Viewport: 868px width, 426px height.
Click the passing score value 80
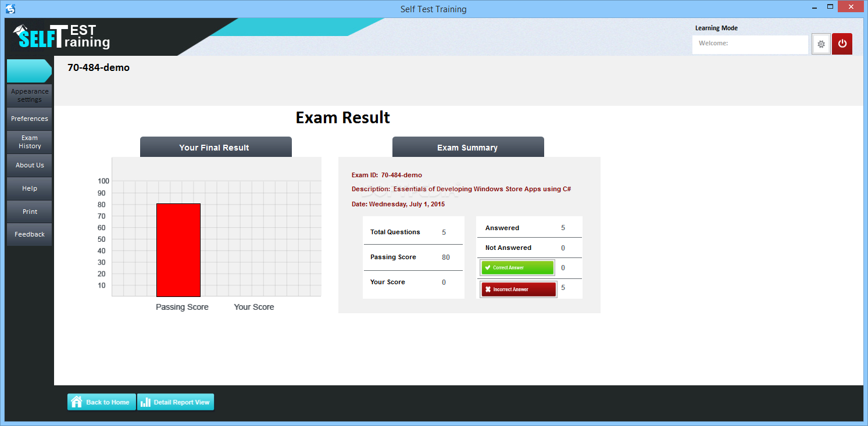pyautogui.click(x=446, y=257)
